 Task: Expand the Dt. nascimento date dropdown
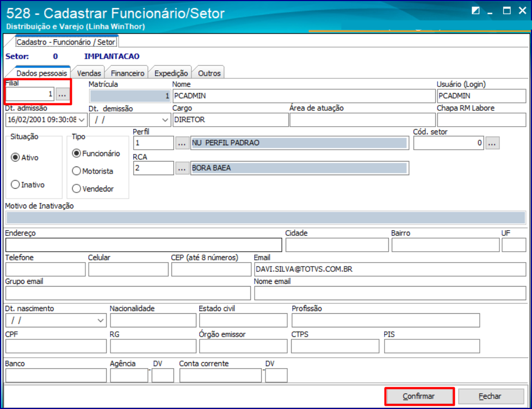coord(101,320)
